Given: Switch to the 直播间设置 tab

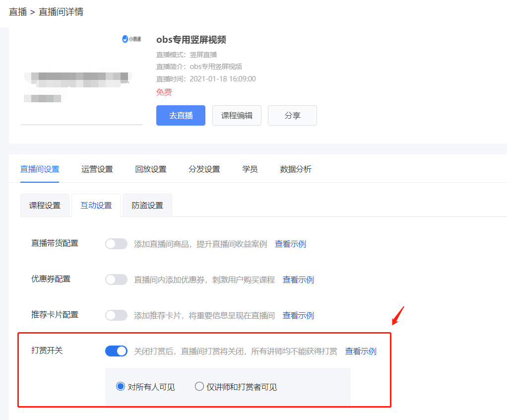Looking at the screenshot, I should tap(40, 169).
